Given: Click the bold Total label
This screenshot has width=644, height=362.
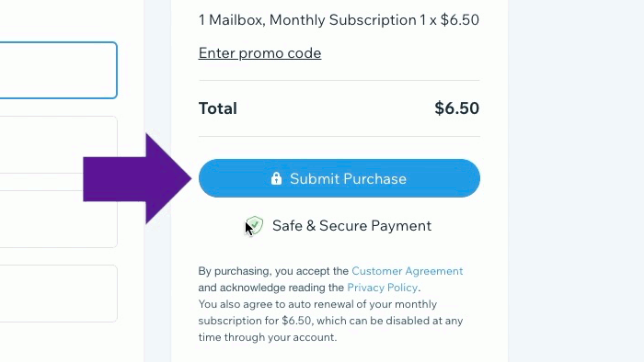Looking at the screenshot, I should [218, 108].
